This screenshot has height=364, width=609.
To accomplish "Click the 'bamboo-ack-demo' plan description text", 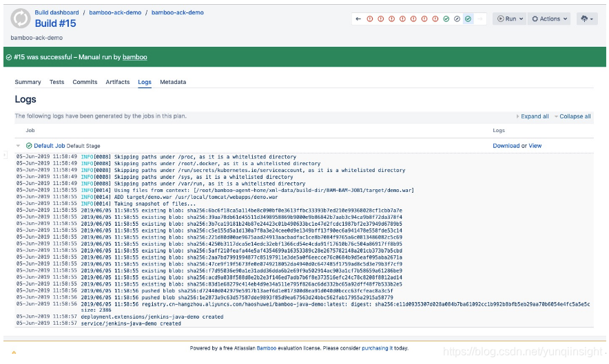I will [37, 38].
